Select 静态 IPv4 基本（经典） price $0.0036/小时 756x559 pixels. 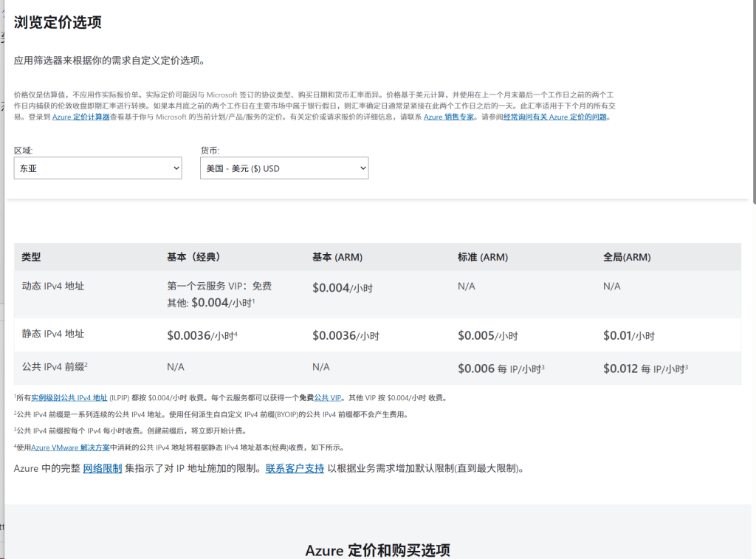pyautogui.click(x=202, y=335)
